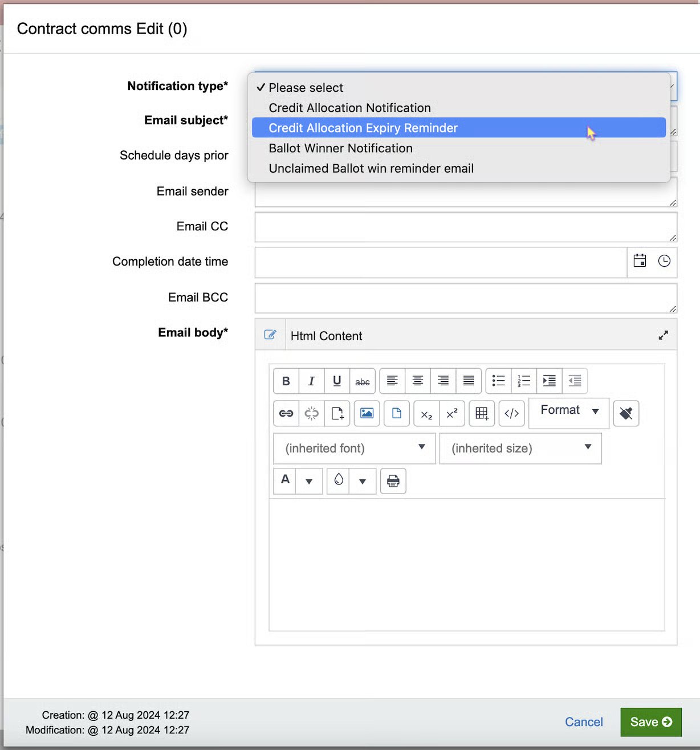Select Credit Allocation Expiry Reminder option

pos(459,128)
